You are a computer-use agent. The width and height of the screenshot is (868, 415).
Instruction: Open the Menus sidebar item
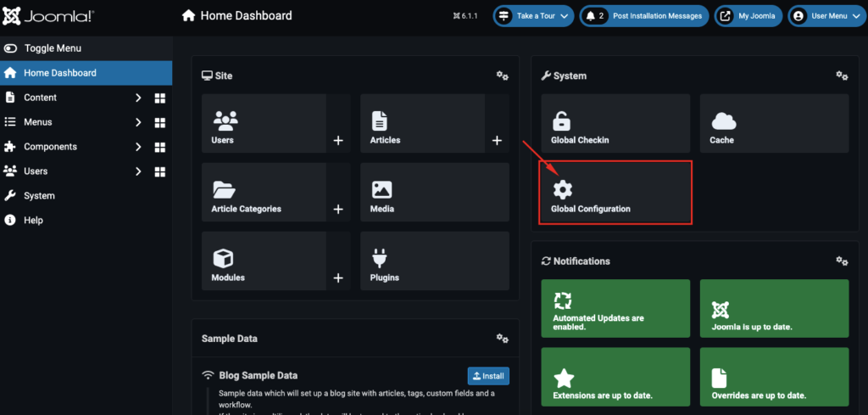(37, 122)
